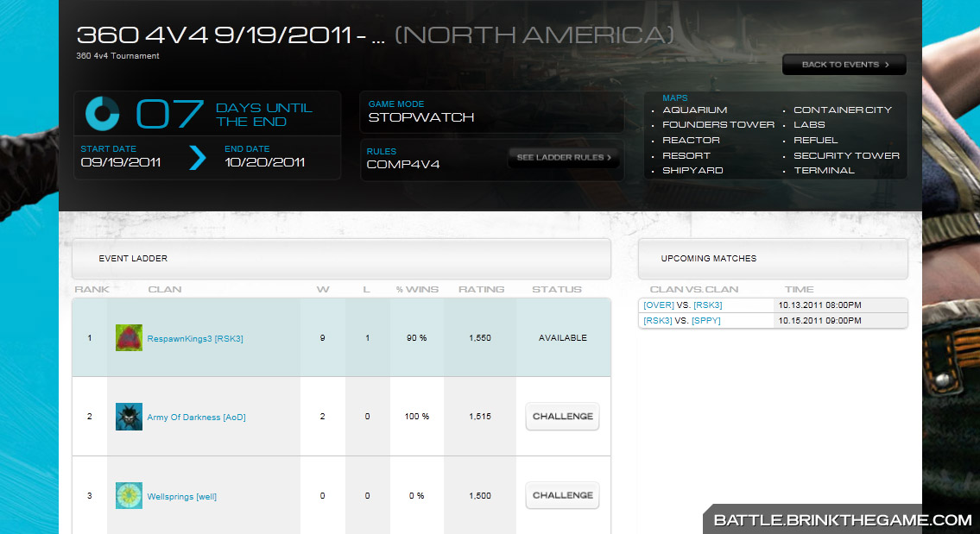Click [SPPY] clan in upcoming matches
Viewport: 980px width, 534px height.
pyautogui.click(x=705, y=321)
